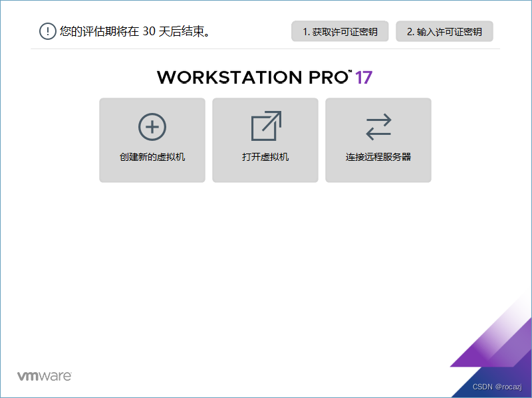Screen dimensions: 532x398
Task: Select the 连接远程服务器 label
Action: (378, 157)
